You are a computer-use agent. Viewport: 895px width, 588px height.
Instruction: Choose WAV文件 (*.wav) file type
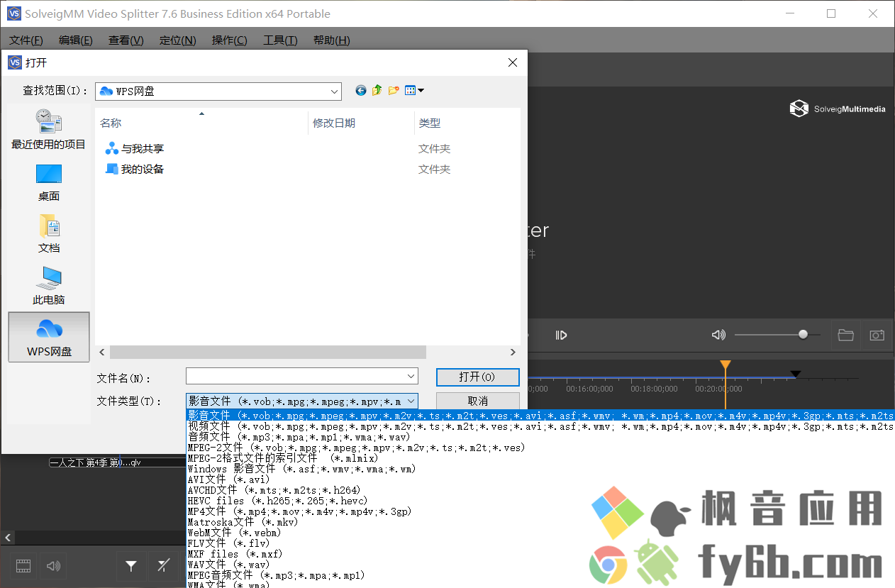[x=540, y=565]
